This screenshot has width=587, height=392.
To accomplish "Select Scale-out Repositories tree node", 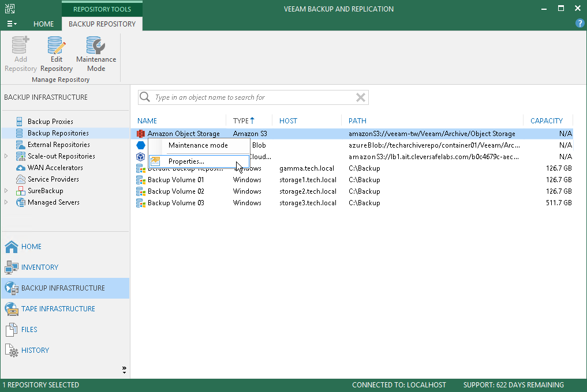I will 61,156.
